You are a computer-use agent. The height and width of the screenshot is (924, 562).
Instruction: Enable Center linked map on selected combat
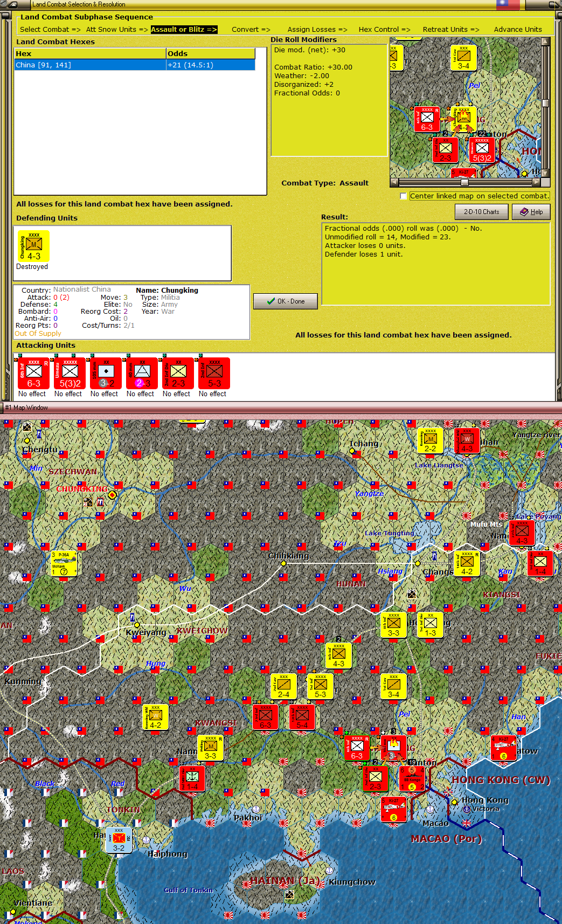coord(404,196)
